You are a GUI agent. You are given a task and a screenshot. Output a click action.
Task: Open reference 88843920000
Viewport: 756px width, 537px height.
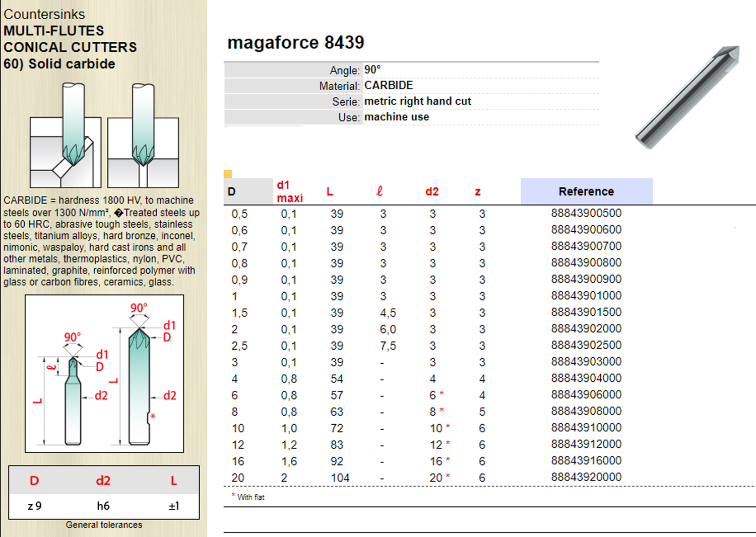tap(586, 477)
